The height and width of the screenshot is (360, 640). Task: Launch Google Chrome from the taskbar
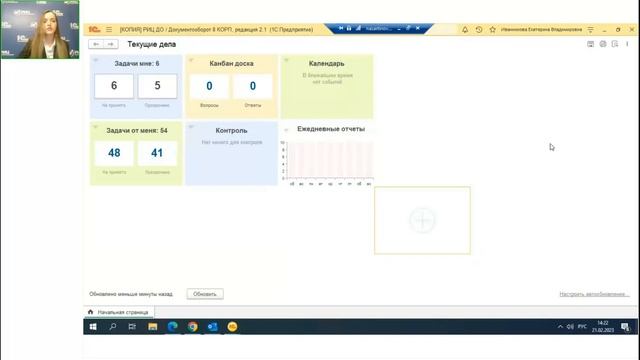193,327
